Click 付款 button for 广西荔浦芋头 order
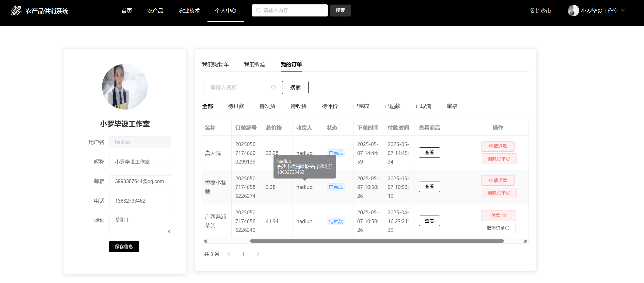 (498, 216)
